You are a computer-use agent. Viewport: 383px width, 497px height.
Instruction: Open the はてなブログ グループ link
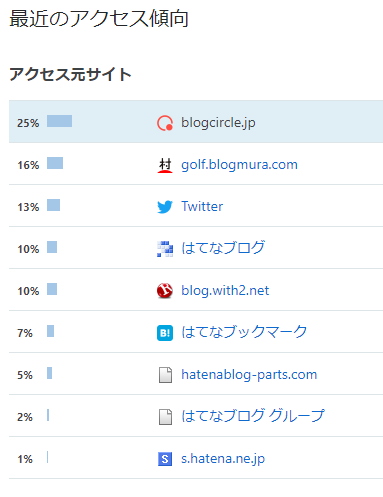[x=253, y=416]
